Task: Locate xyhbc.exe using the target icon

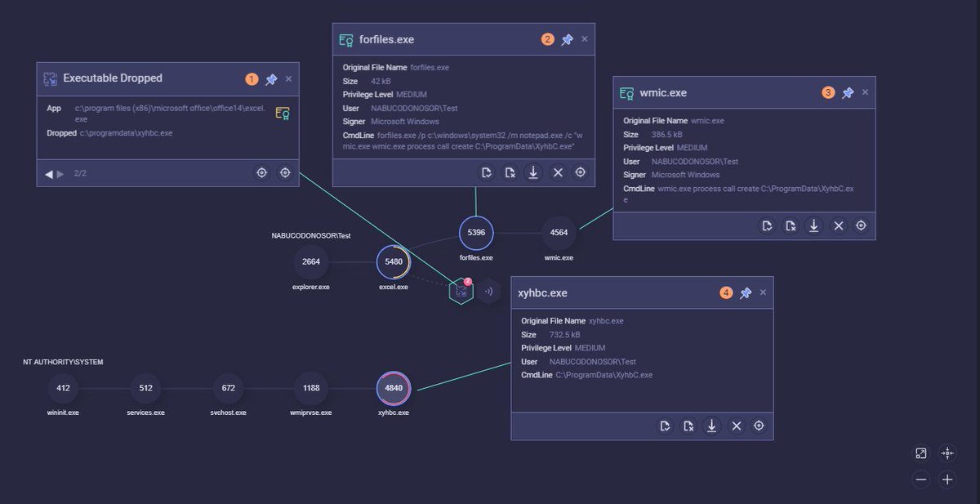Action: click(x=759, y=426)
